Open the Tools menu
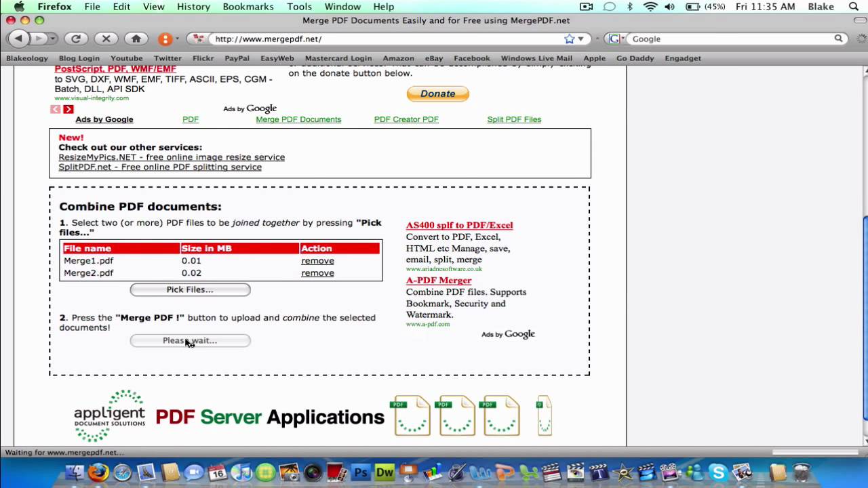 [x=299, y=7]
